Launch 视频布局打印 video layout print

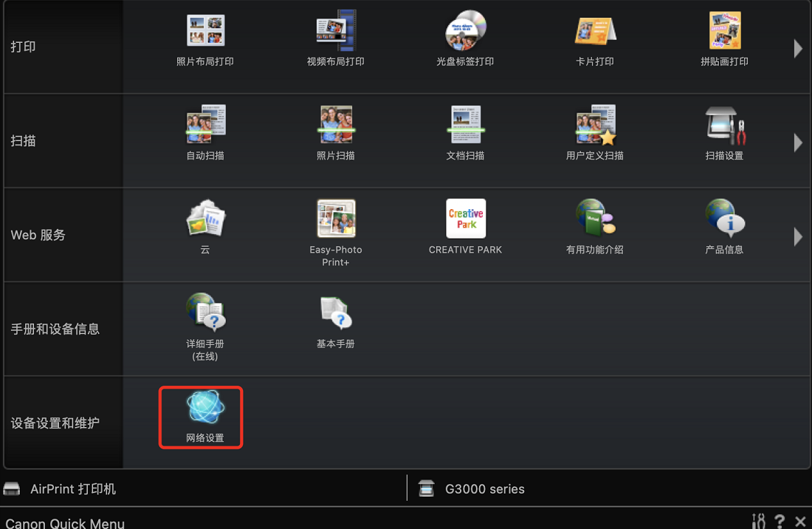[x=336, y=39]
